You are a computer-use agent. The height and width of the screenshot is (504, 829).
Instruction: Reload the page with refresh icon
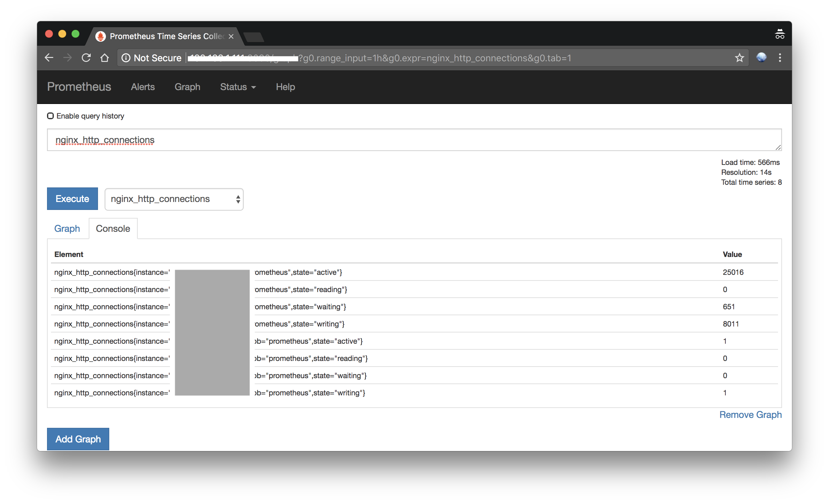pyautogui.click(x=86, y=58)
